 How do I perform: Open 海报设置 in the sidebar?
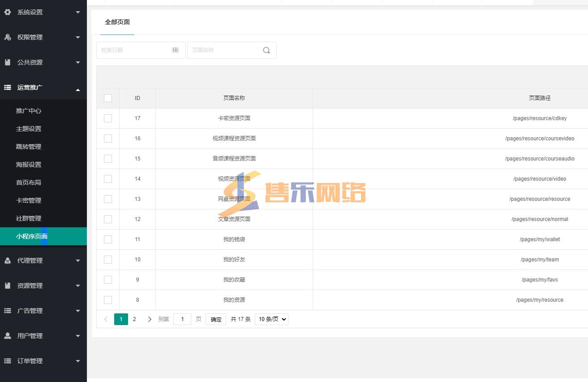[29, 165]
